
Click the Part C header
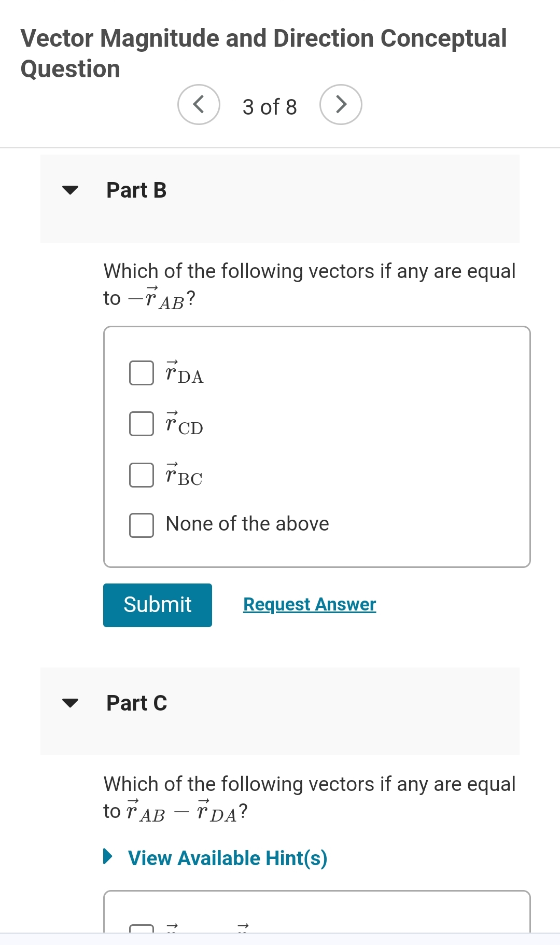click(136, 703)
